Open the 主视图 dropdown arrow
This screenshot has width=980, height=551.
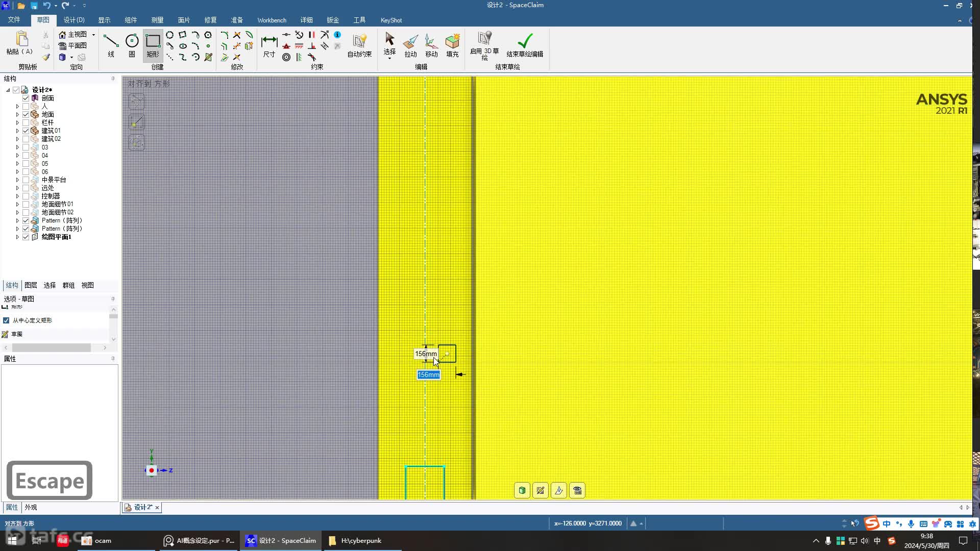pos(93,35)
